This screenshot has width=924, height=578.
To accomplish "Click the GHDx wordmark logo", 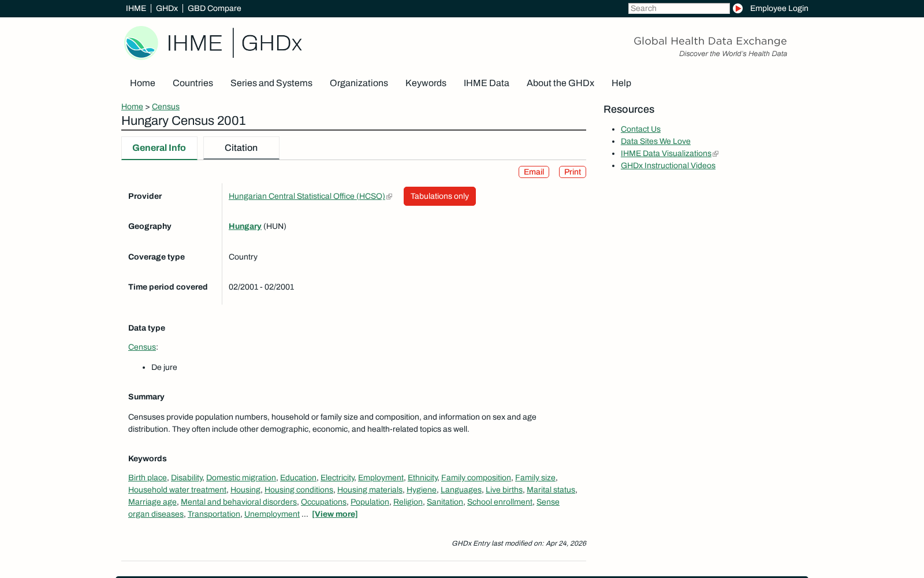I will coord(271,43).
